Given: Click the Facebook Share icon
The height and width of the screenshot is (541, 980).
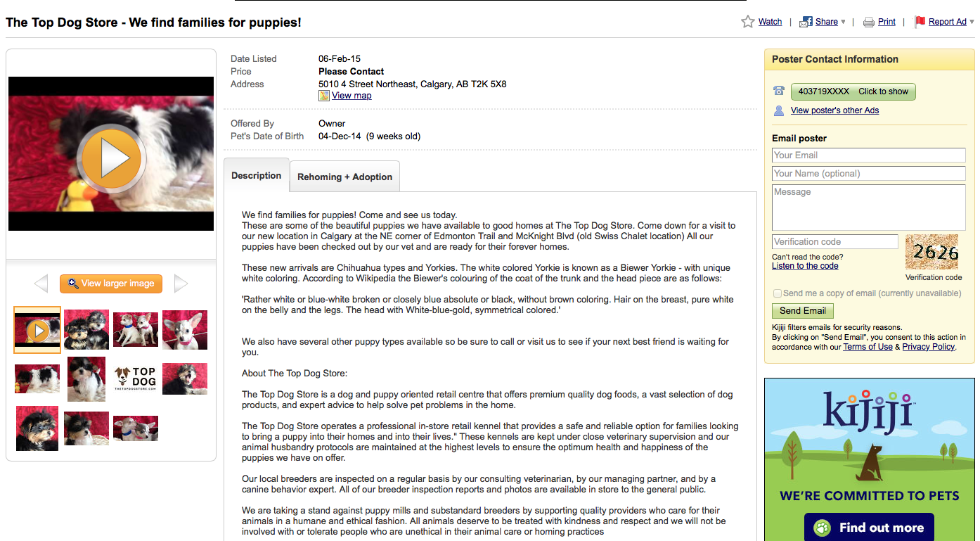Looking at the screenshot, I should (x=806, y=22).
